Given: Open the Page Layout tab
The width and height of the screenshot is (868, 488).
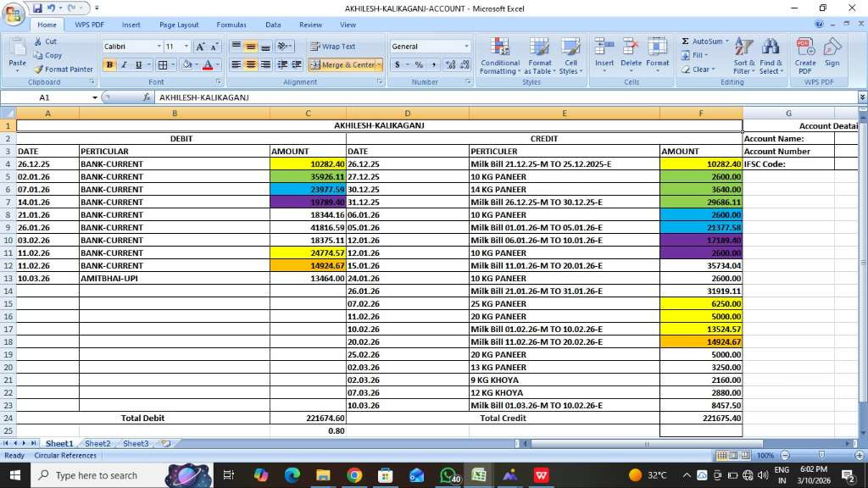Looking at the screenshot, I should pos(179,25).
